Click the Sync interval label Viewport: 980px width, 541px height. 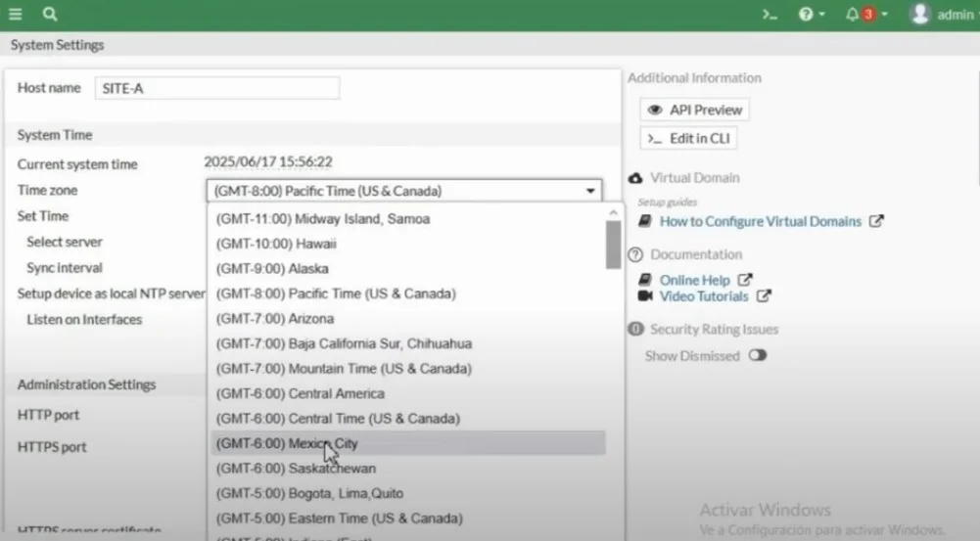click(x=65, y=267)
